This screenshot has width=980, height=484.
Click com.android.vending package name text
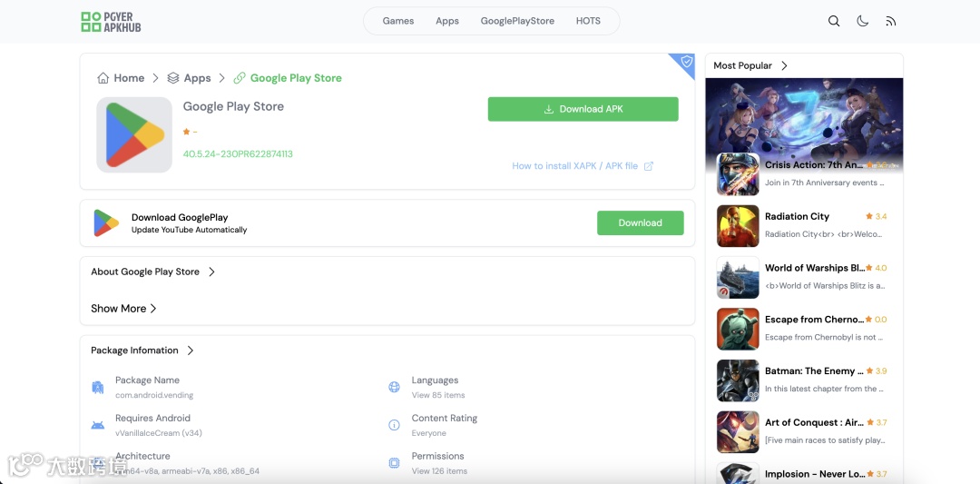[154, 395]
